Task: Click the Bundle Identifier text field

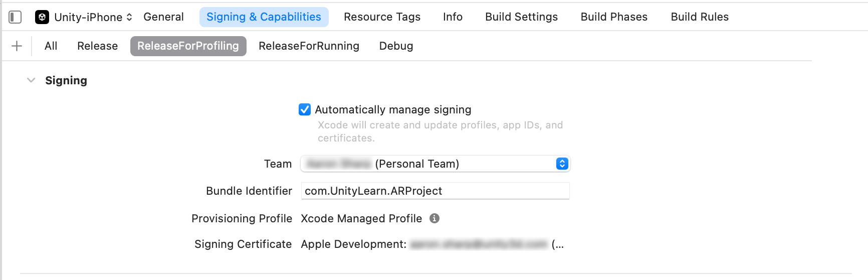Action: (x=435, y=191)
